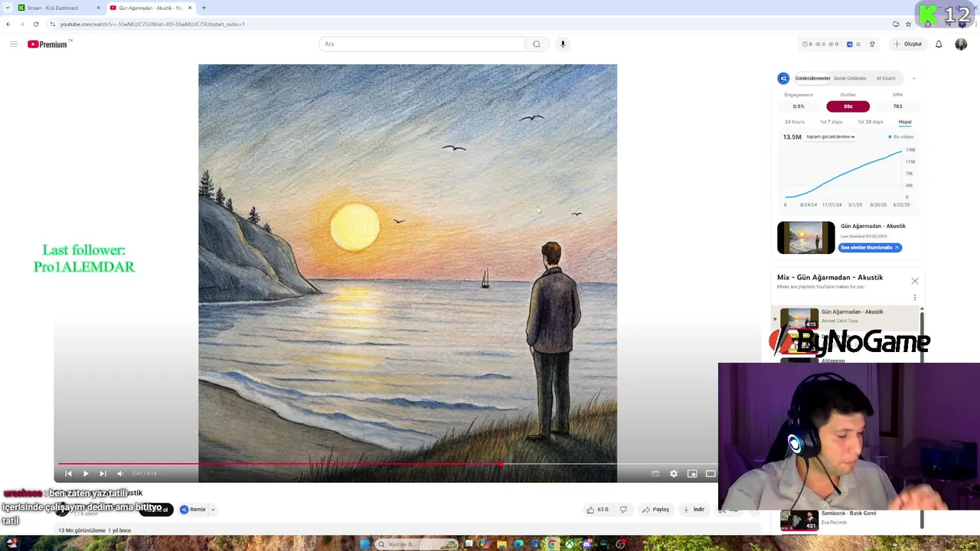This screenshot has width=980, height=551.
Task: Start voice search with microphone icon
Action: coord(563,44)
